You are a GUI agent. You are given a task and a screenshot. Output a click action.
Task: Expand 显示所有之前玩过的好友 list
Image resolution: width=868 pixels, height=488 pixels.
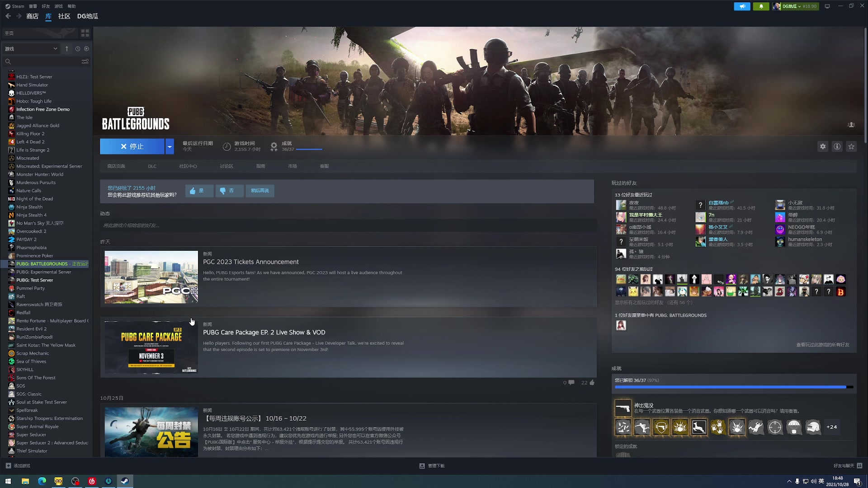click(x=653, y=303)
